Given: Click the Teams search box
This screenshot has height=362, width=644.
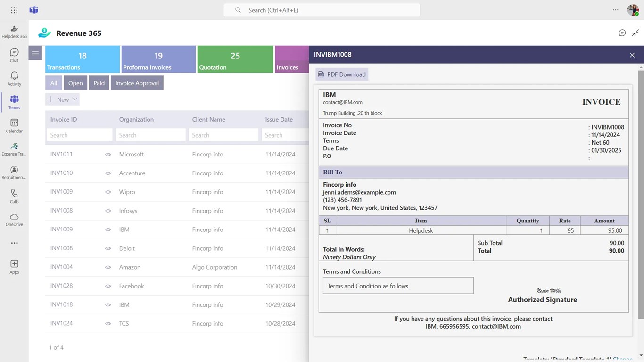Looking at the screenshot, I should (x=322, y=10).
